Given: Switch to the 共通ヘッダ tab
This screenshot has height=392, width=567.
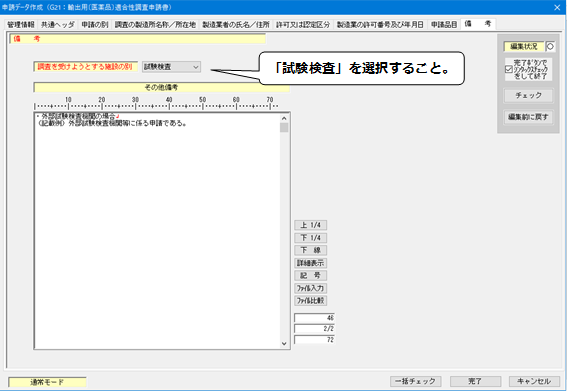Looking at the screenshot, I should 57,24.
